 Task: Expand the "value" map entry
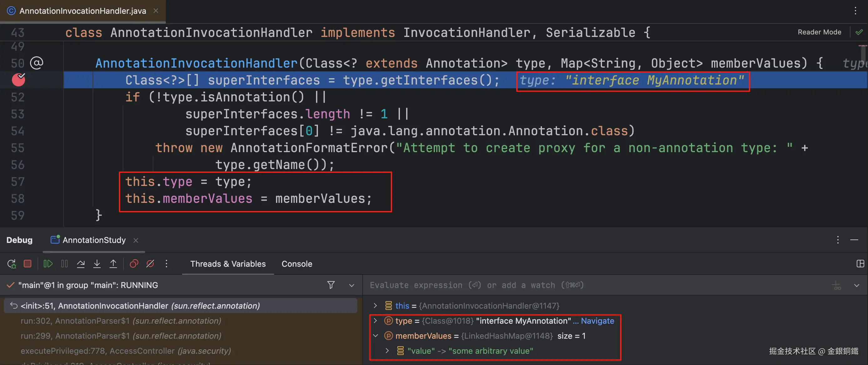tap(387, 351)
